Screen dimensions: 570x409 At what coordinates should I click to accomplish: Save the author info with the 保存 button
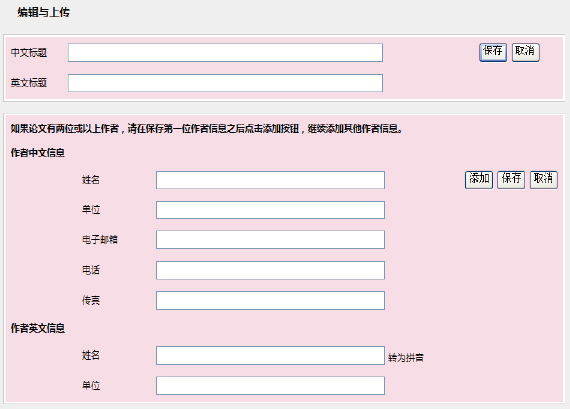[511, 180]
